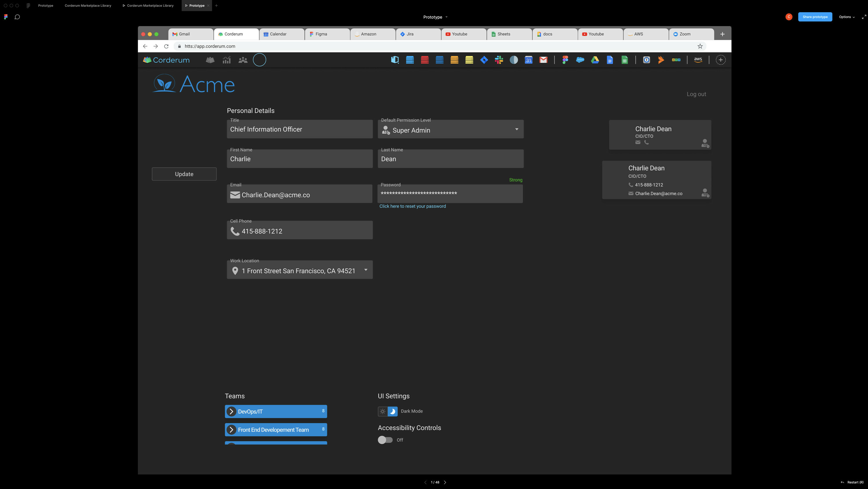This screenshot has height=489, width=868.
Task: Switch to the Zoom browser tab
Action: [x=691, y=34]
